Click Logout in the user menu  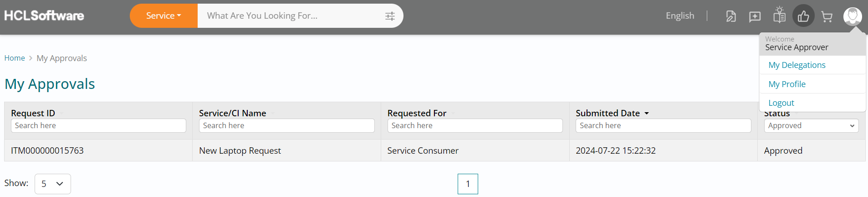tap(781, 103)
